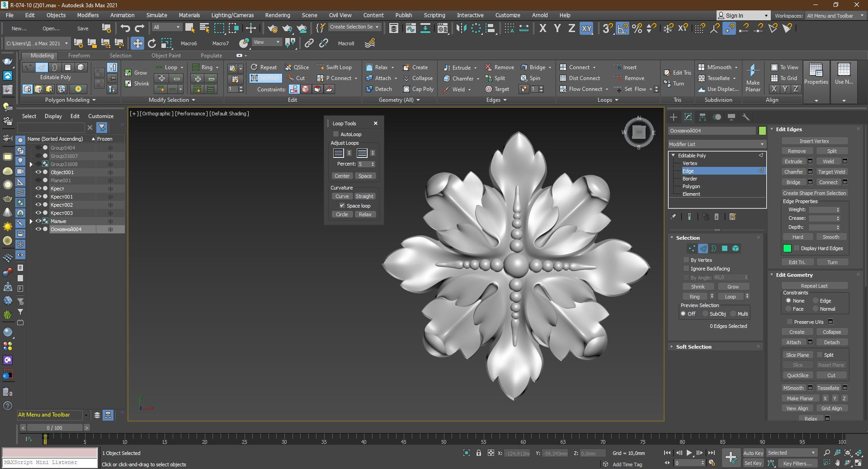Toggle the Percent Snap icon

pyautogui.click(x=637, y=28)
